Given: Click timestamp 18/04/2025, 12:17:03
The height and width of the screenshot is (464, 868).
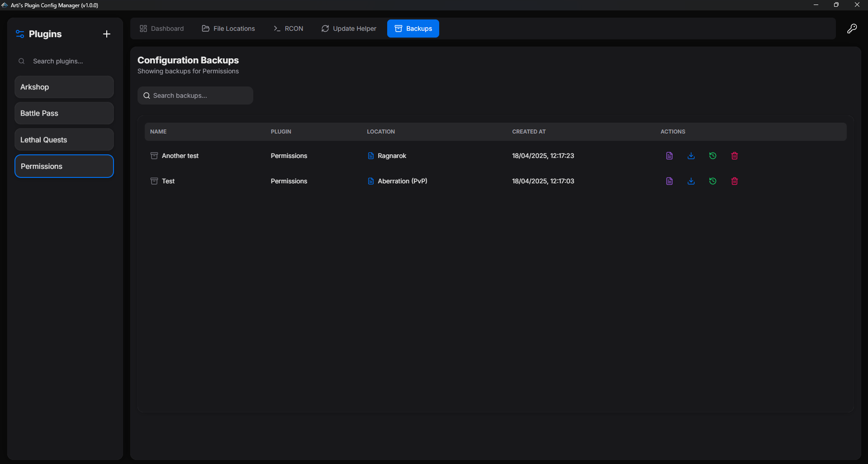Looking at the screenshot, I should click(x=543, y=181).
